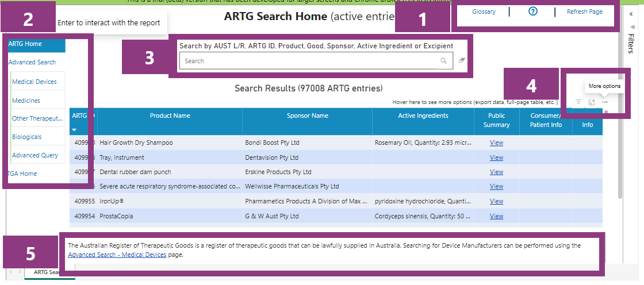
Task: Select the ARTG Search page tab
Action: click(47, 272)
